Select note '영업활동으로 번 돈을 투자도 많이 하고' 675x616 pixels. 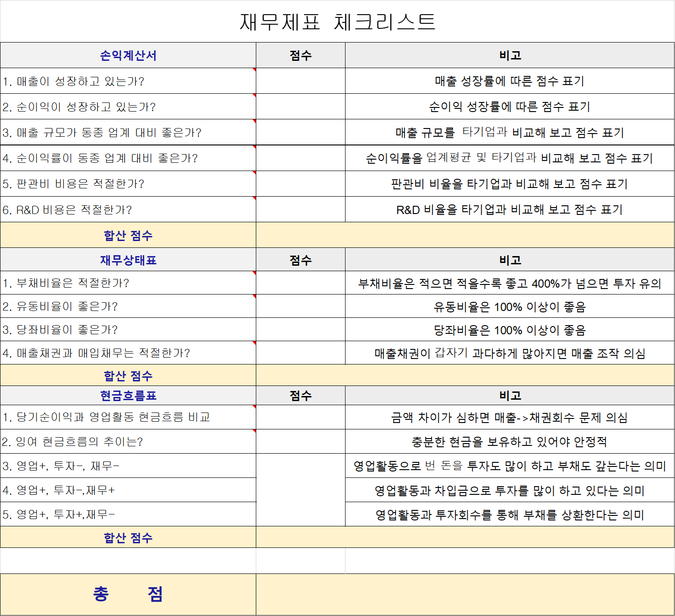510,466
